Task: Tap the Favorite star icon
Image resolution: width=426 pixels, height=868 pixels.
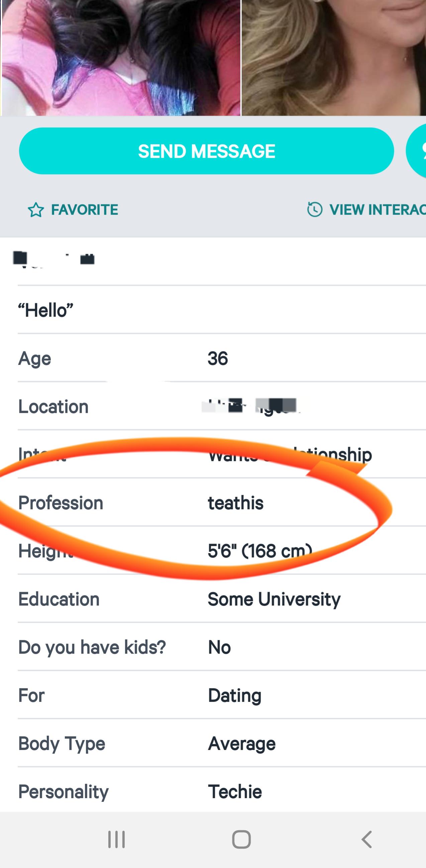Action: [36, 210]
